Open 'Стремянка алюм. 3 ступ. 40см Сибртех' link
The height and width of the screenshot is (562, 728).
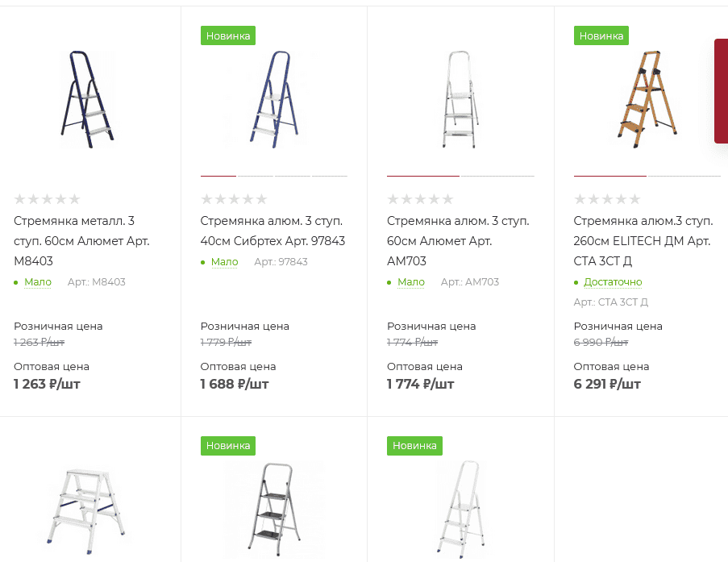272,231
